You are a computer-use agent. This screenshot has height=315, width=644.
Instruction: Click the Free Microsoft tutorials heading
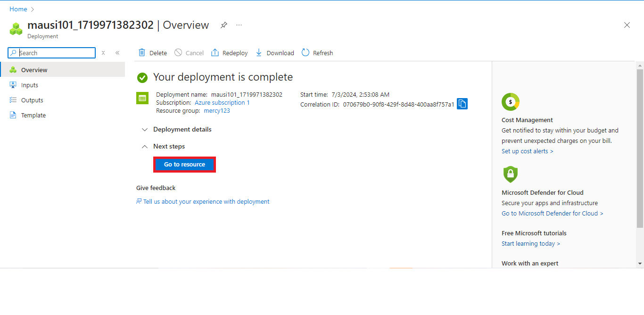[x=534, y=233]
